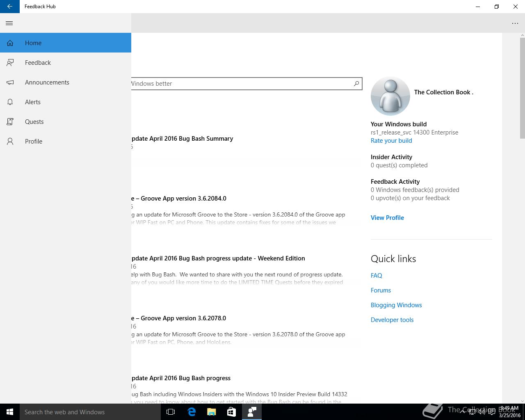
Task: Click the search magnifier icon
Action: pos(356,83)
